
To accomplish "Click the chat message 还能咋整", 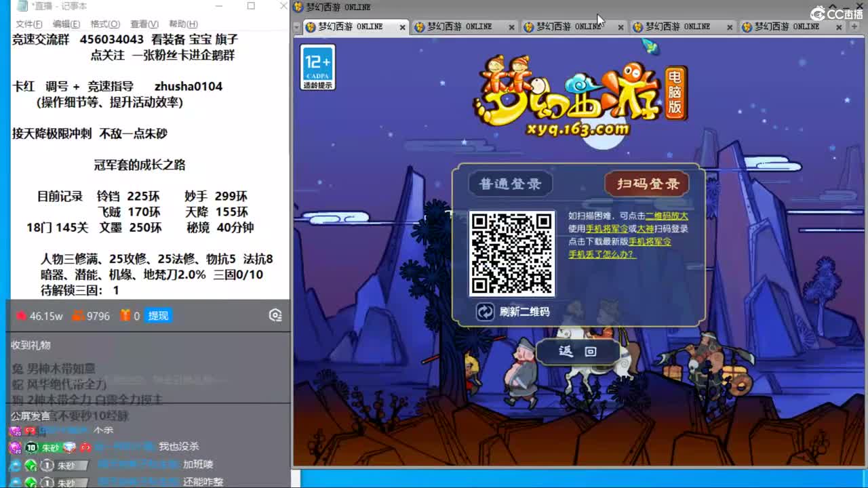I will [x=203, y=483].
